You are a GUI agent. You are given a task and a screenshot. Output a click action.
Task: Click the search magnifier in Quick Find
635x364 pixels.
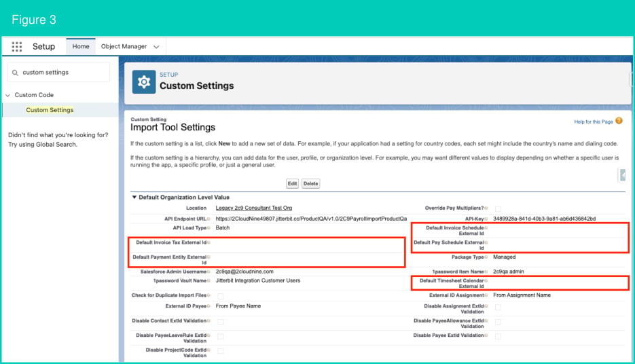15,73
